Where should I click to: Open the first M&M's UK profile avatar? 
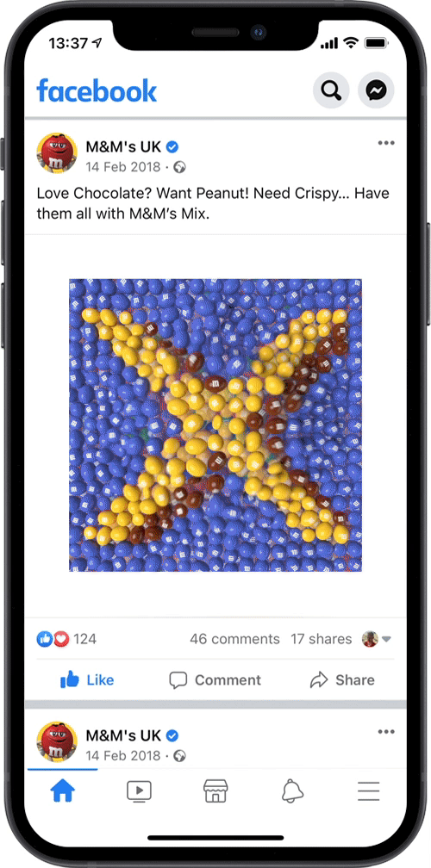pos(57,152)
